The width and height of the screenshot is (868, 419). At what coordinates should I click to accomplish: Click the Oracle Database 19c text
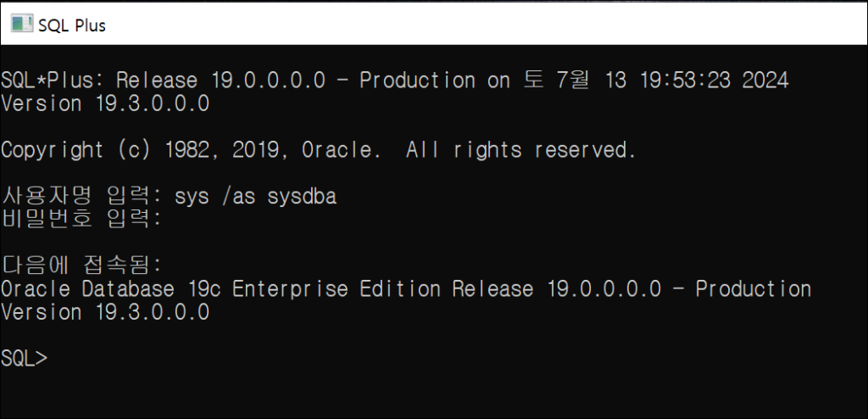tap(110, 289)
